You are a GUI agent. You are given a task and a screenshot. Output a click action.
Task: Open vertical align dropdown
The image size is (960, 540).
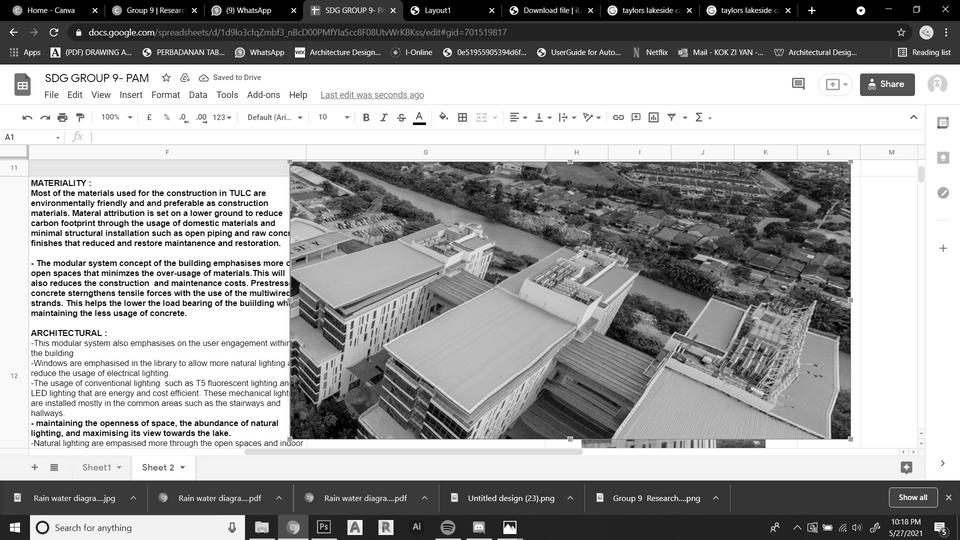pos(542,117)
